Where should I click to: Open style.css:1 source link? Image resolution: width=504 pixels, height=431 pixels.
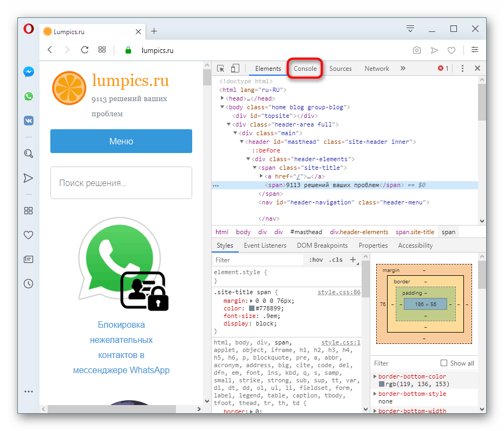(341, 342)
